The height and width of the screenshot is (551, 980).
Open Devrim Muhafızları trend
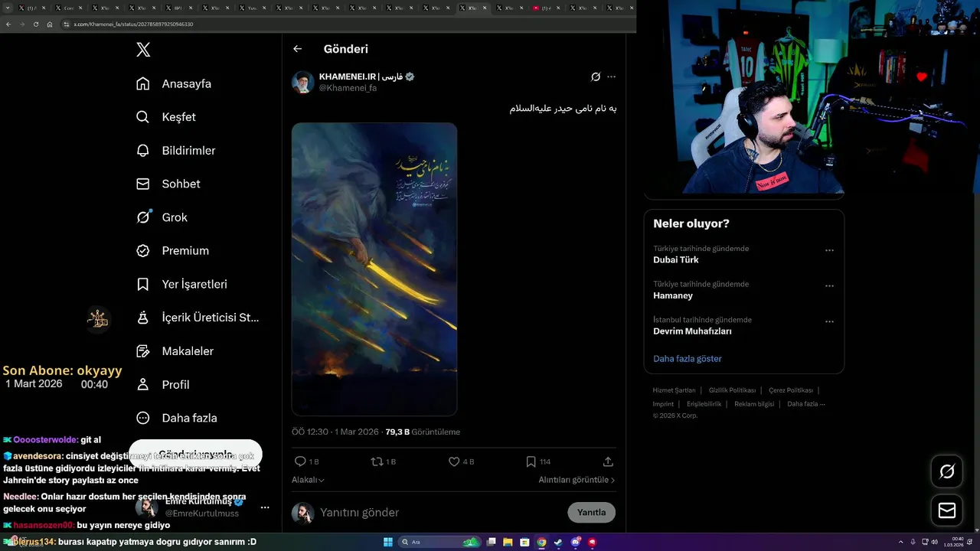tap(692, 331)
